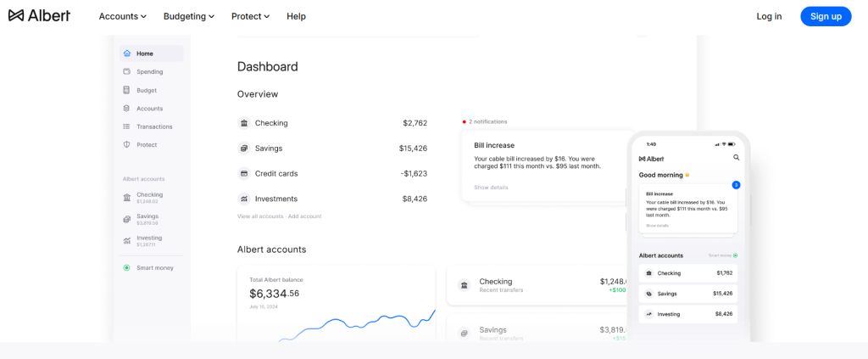Open sidebar Savings account $3,819.56

coord(142,219)
